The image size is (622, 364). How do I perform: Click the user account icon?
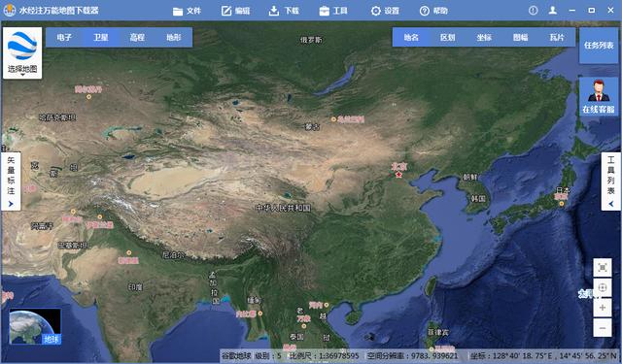click(553, 11)
